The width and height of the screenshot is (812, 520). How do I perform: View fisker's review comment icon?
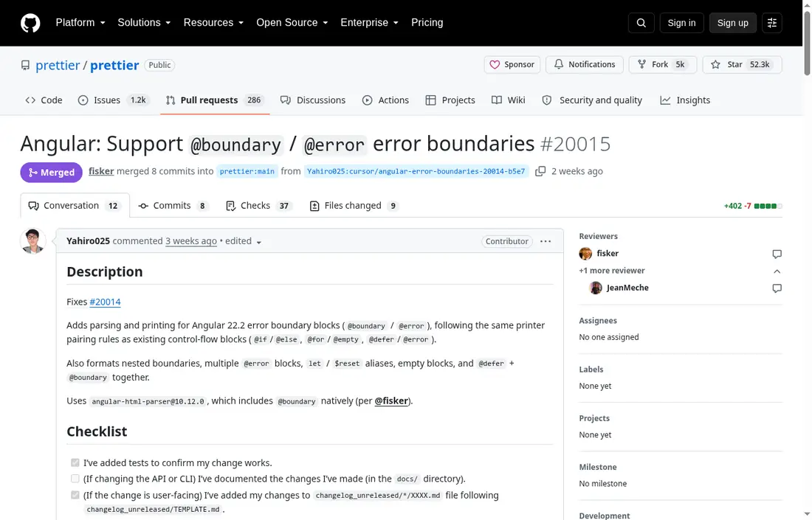(777, 254)
